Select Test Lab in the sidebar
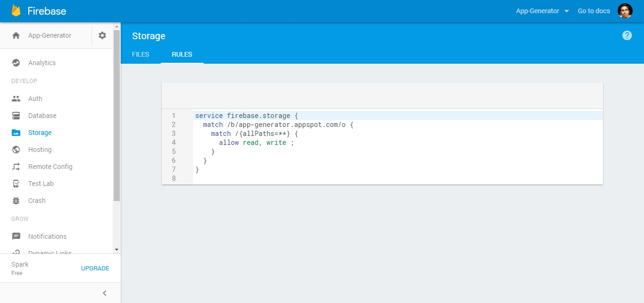This screenshot has height=303, width=644. coord(41,183)
